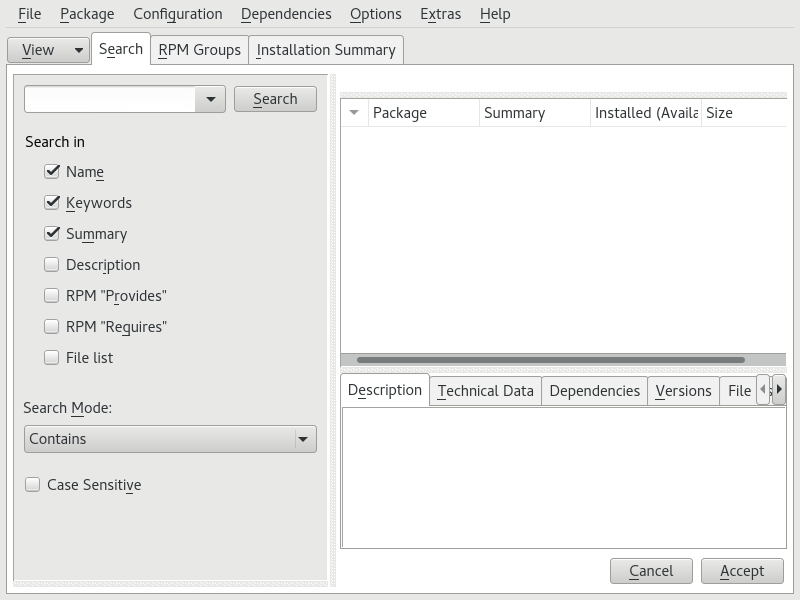Uncheck the Keywords search option
This screenshot has height=600, width=800.
[52, 203]
